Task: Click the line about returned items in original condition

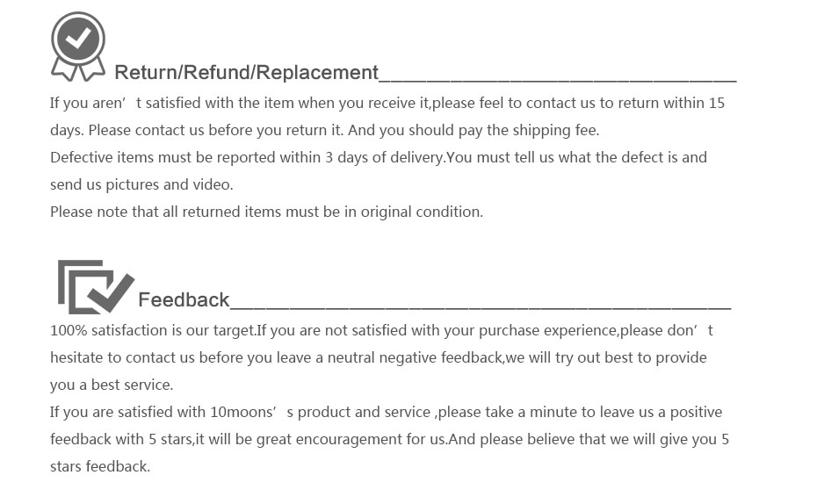Action: click(266, 212)
